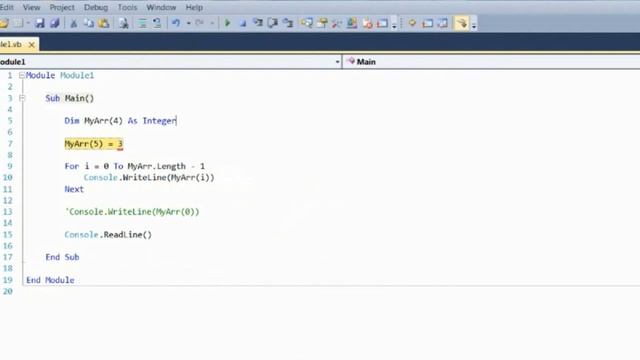Click the Undo arrow icon
Image resolution: width=640 pixels, height=360 pixels.
coord(176,23)
